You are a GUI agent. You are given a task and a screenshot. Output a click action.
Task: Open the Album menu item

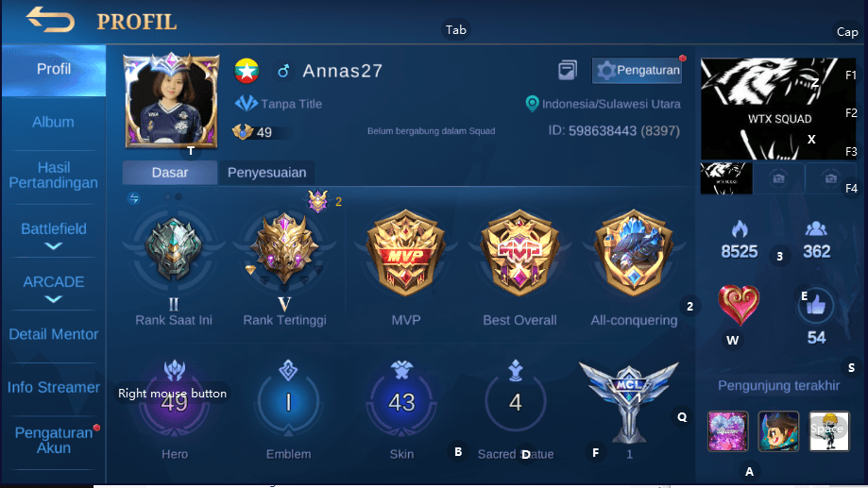[53, 122]
